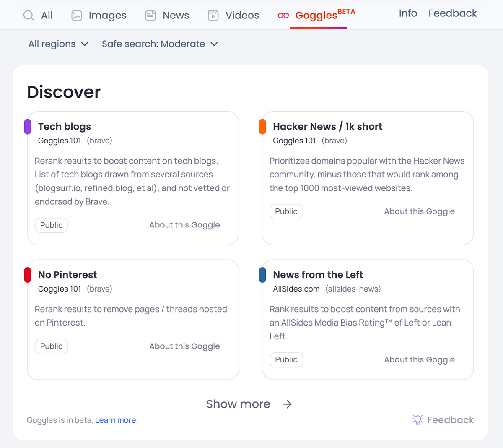The width and height of the screenshot is (503, 448).
Task: Switch to the Images tab
Action: coord(99,16)
